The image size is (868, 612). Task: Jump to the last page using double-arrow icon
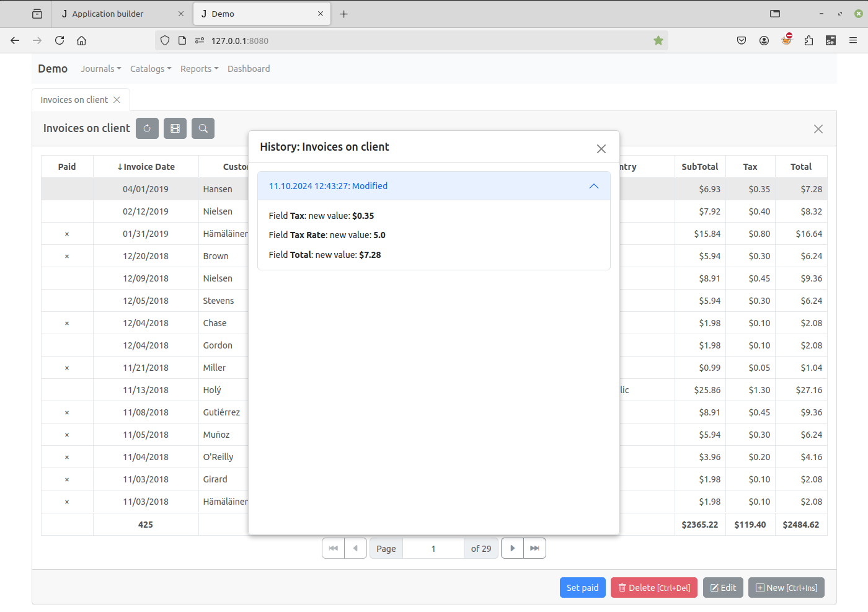534,548
